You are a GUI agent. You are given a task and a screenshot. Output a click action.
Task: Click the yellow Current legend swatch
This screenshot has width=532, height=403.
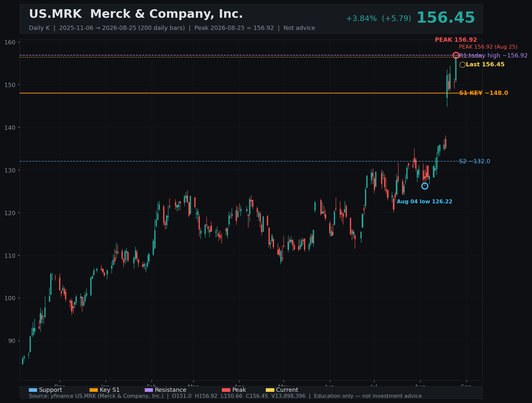click(x=270, y=390)
